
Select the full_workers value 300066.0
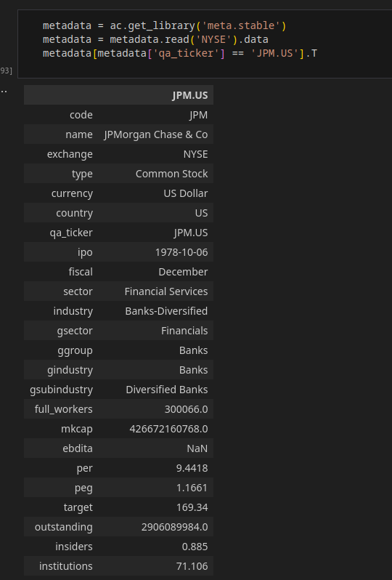click(187, 409)
